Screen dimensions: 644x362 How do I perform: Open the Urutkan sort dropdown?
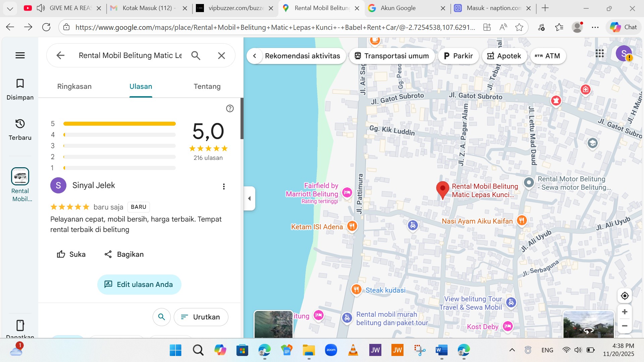[201, 317]
